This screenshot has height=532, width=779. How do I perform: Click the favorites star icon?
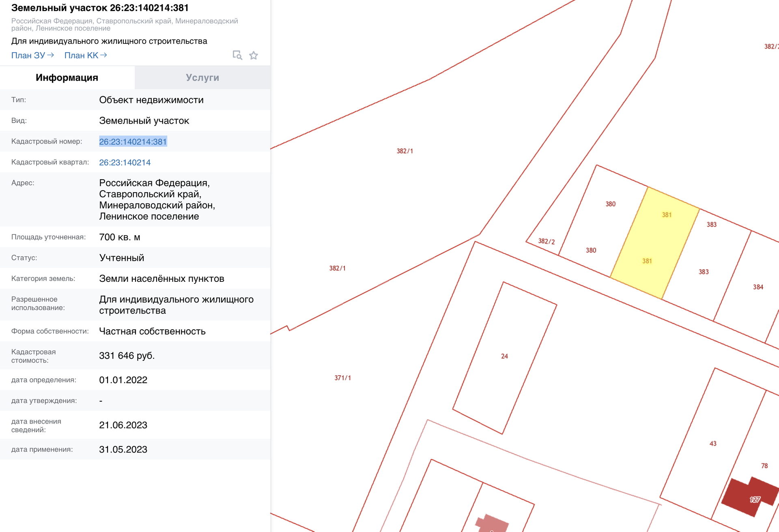click(254, 55)
